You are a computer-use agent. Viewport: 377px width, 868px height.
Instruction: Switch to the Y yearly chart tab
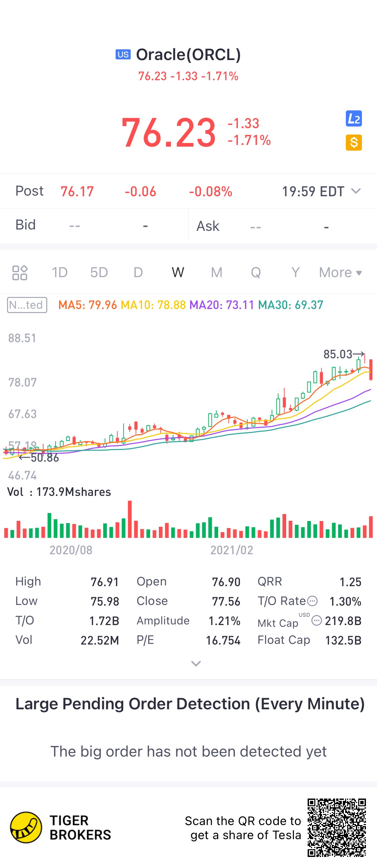[x=295, y=272]
